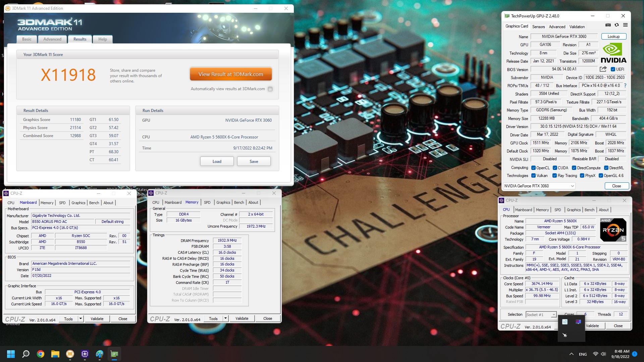Click the taskbar clock showing 8:48 AM
The image size is (644, 362).
click(x=620, y=354)
